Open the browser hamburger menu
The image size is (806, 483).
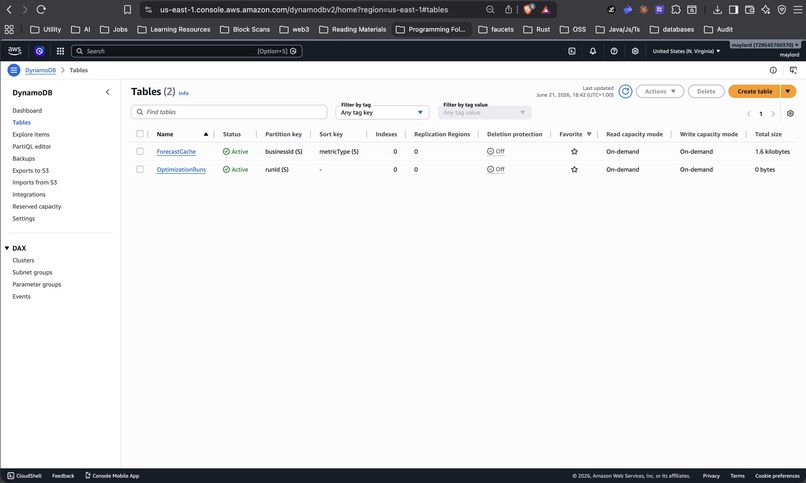click(x=797, y=9)
